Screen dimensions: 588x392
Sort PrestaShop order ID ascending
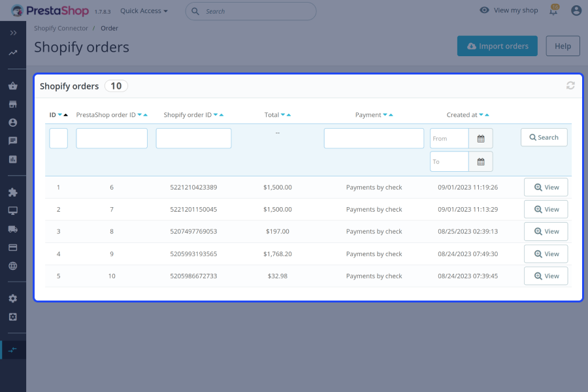pyautogui.click(x=146, y=115)
